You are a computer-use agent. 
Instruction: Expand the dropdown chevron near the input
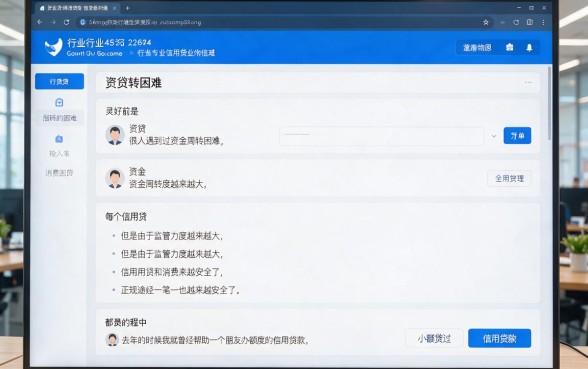tap(494, 136)
